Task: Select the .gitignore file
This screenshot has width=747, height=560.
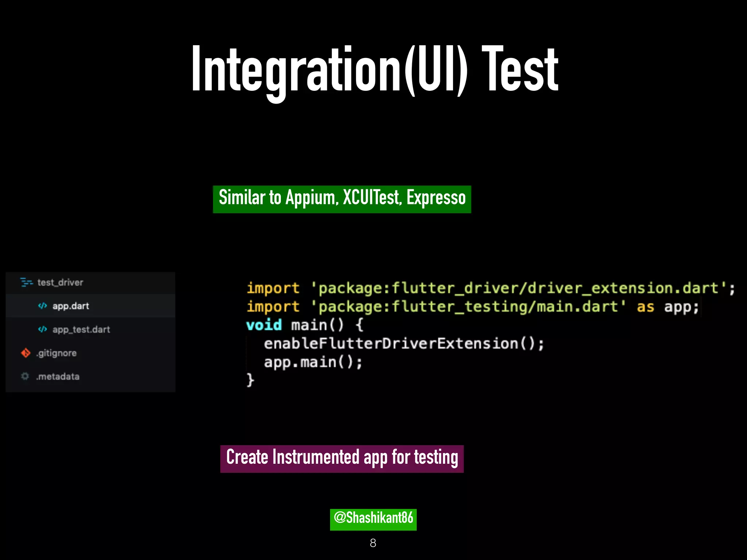Action: (x=57, y=353)
